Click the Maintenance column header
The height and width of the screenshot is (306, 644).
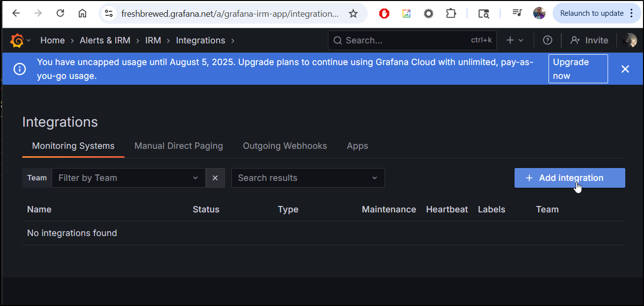389,209
